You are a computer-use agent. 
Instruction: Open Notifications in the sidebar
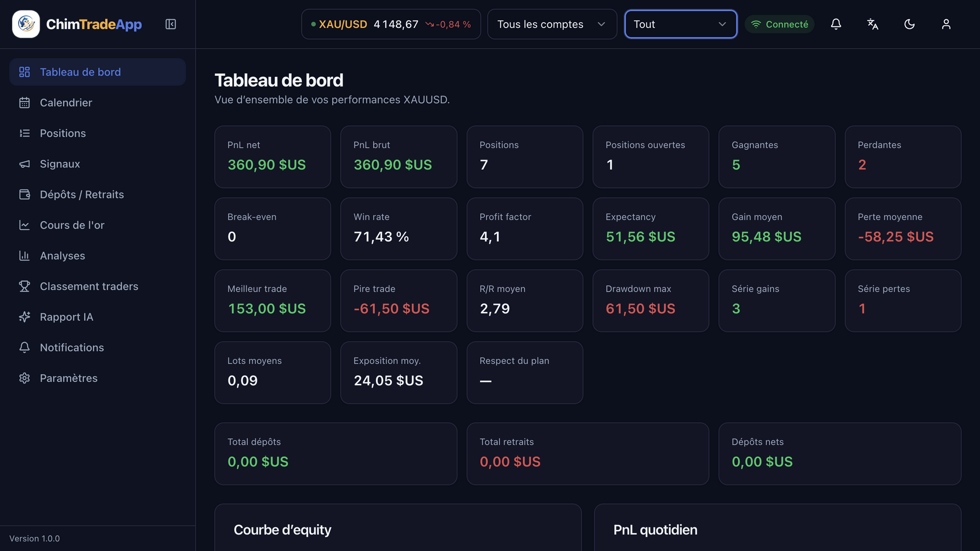(98, 348)
